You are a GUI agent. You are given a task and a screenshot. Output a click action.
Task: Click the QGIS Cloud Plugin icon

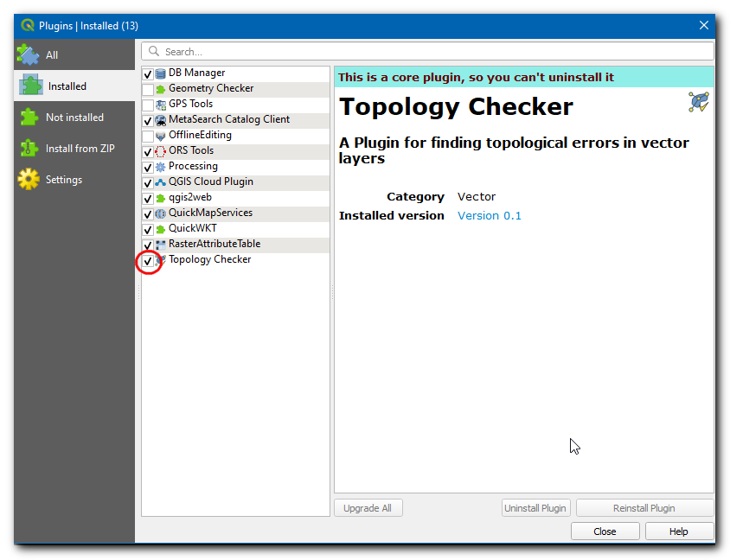[x=160, y=182]
